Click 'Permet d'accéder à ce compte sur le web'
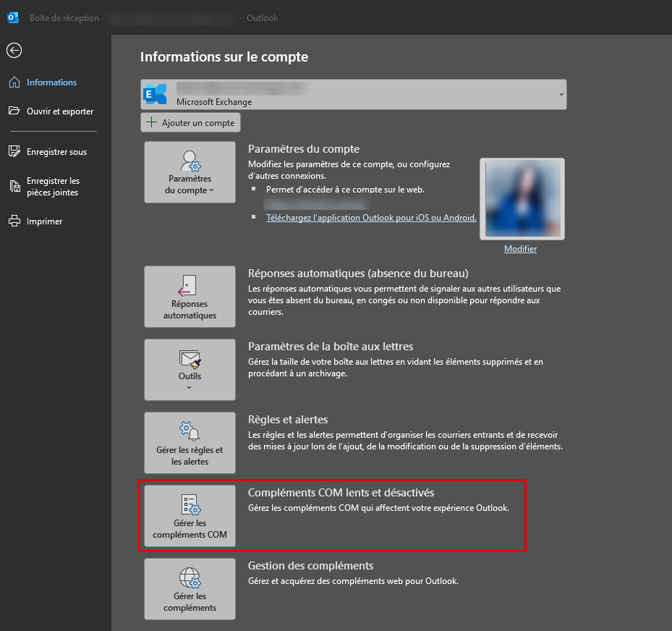Image resolution: width=672 pixels, height=631 pixels. [x=346, y=190]
